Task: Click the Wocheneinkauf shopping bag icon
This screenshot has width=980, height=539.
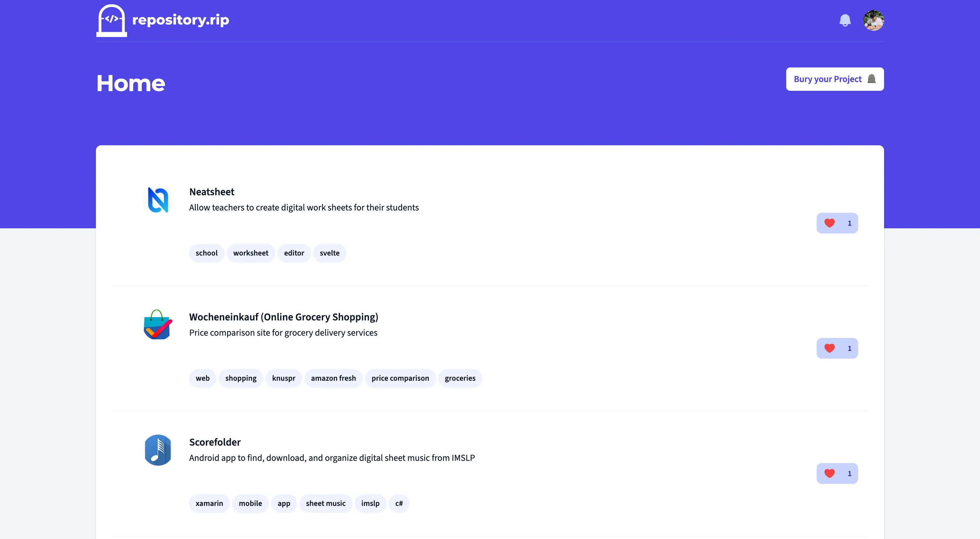Action: (x=158, y=325)
